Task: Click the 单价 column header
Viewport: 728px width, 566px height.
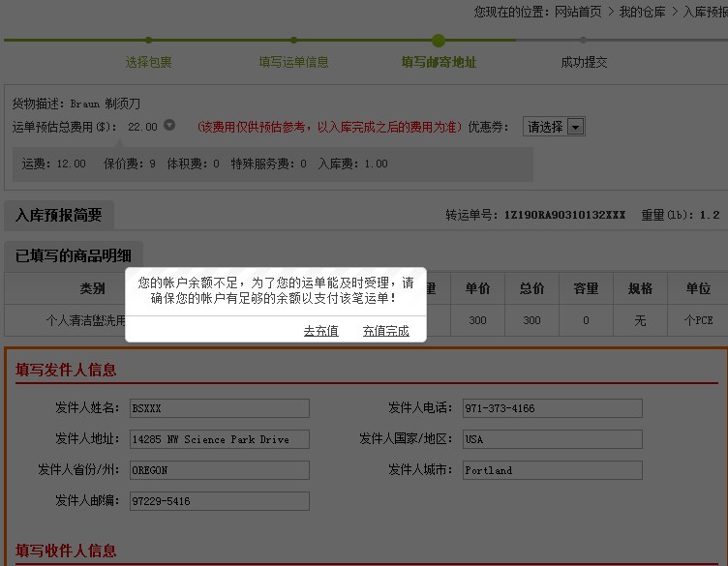Action: click(477, 288)
